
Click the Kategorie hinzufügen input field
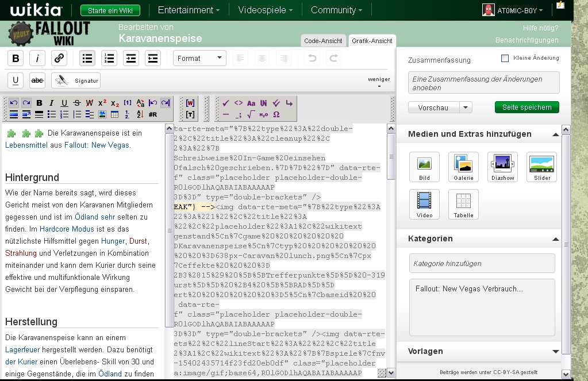(x=482, y=263)
